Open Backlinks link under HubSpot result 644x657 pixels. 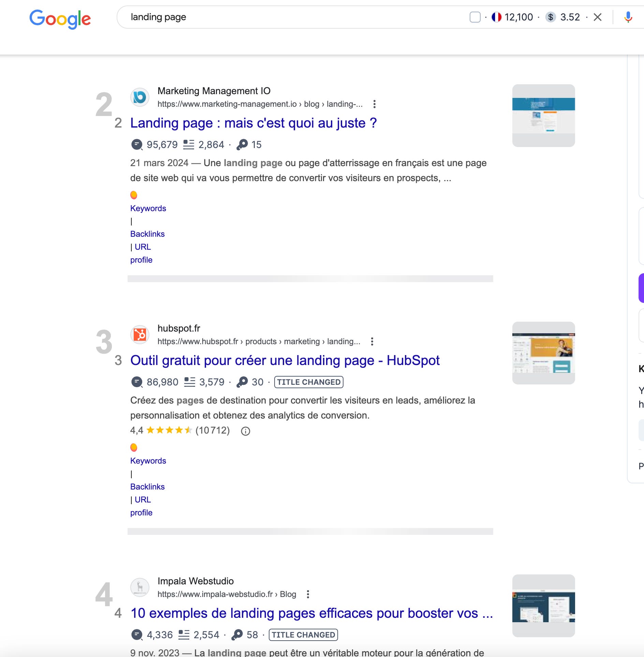(147, 487)
